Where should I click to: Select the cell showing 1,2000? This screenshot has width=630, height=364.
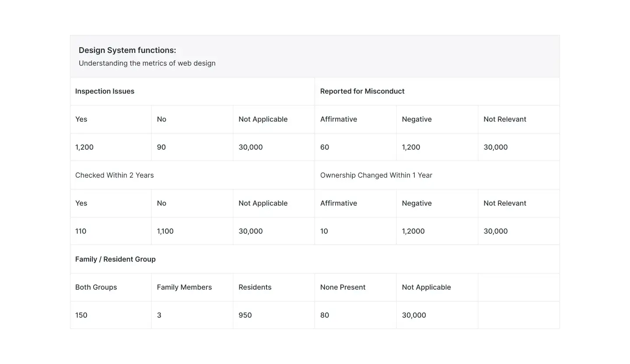pyautogui.click(x=413, y=231)
